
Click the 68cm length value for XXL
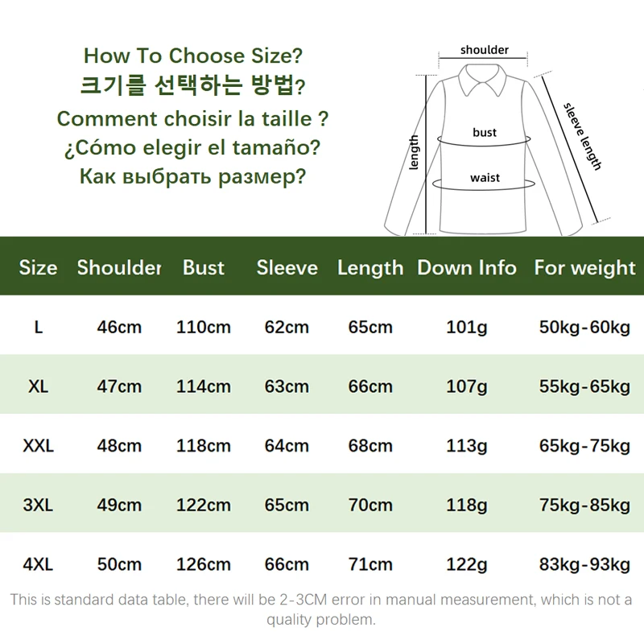coord(370,446)
